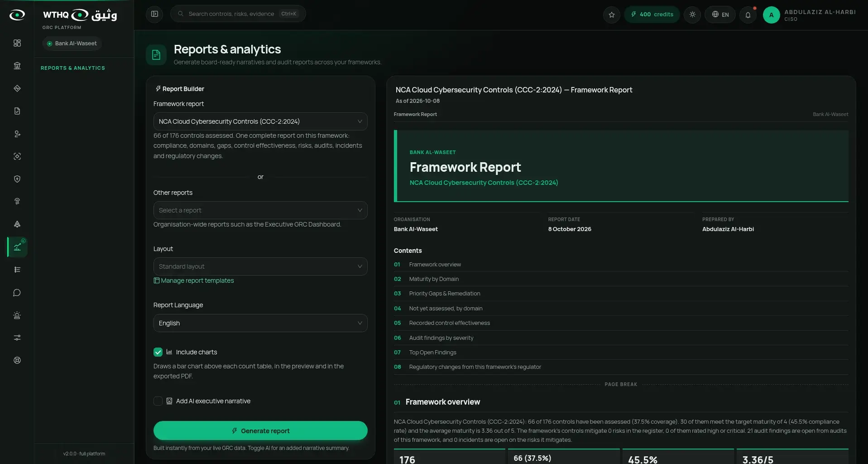Enable Add AI executive narrative checkbox
Viewport: 868px width, 464px height.
pyautogui.click(x=158, y=401)
